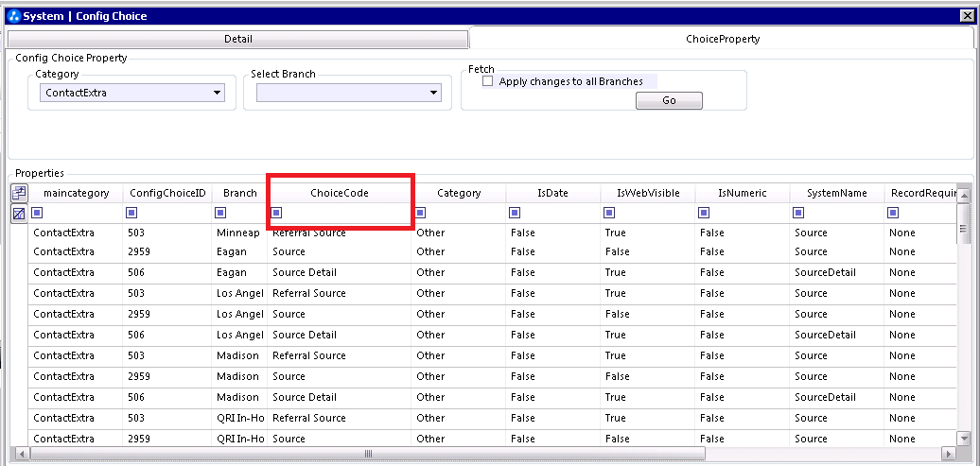Screen dimensions: 980x466
Task: Select the Madison row with ID 2959
Action: click(x=492, y=376)
